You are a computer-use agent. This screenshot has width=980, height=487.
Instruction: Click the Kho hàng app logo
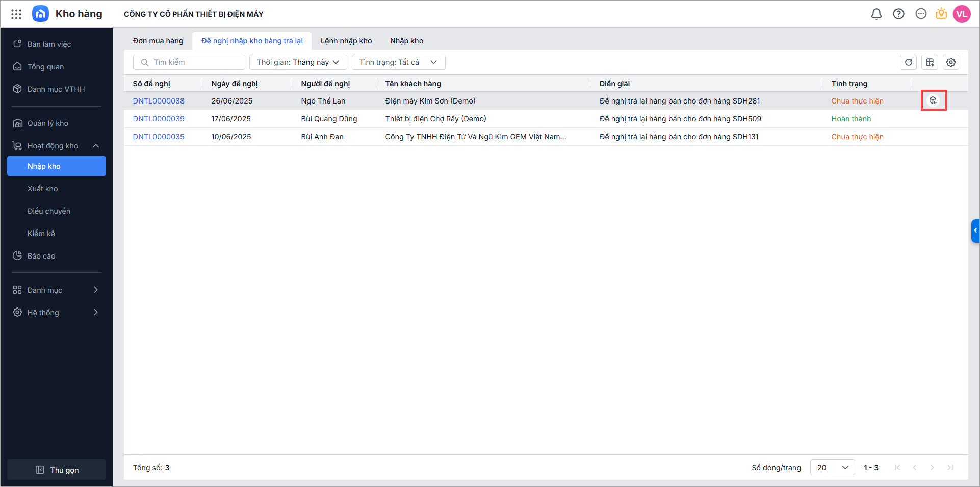coord(41,14)
